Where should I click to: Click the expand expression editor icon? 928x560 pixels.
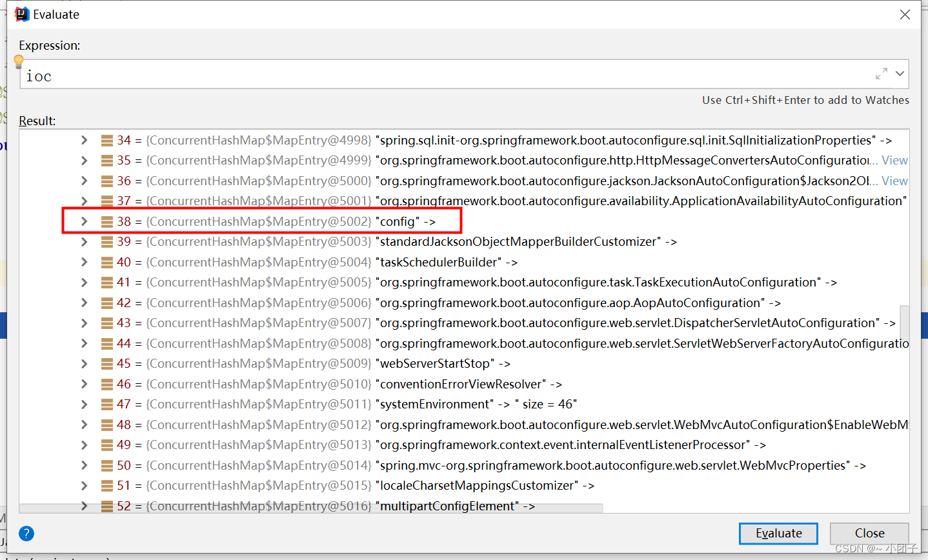click(x=881, y=74)
